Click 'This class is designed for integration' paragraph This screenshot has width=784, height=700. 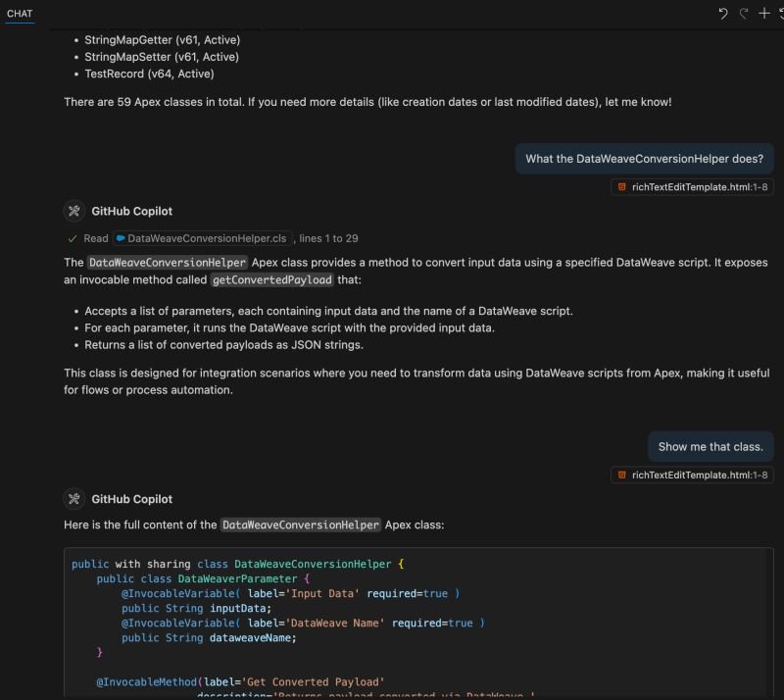[x=416, y=381]
